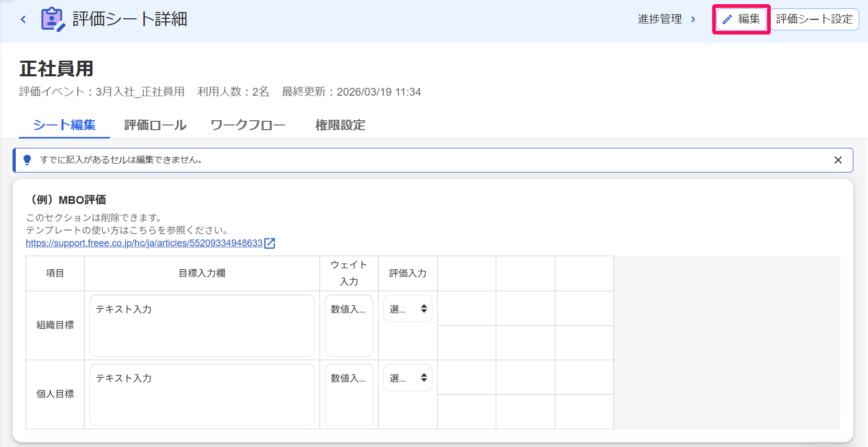Click the 最終更新 timestamp text
Viewport: 868px width, 447px height.
click(x=351, y=92)
